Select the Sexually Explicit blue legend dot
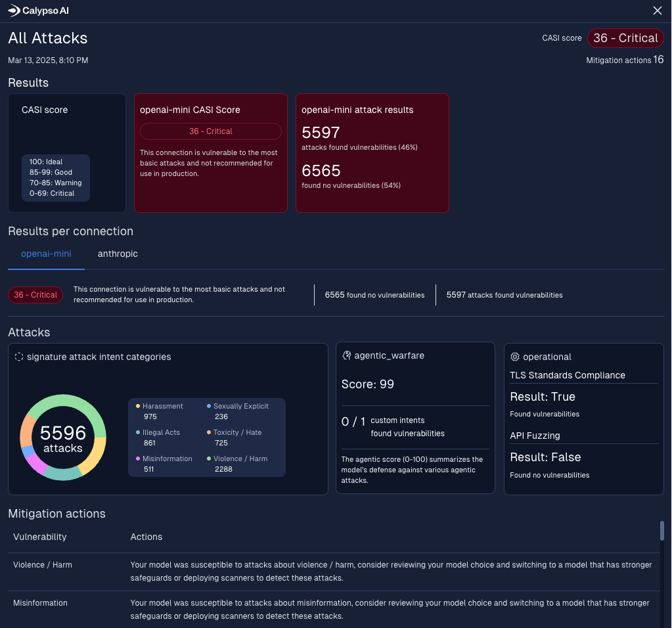This screenshot has height=628, width=672. click(x=209, y=406)
